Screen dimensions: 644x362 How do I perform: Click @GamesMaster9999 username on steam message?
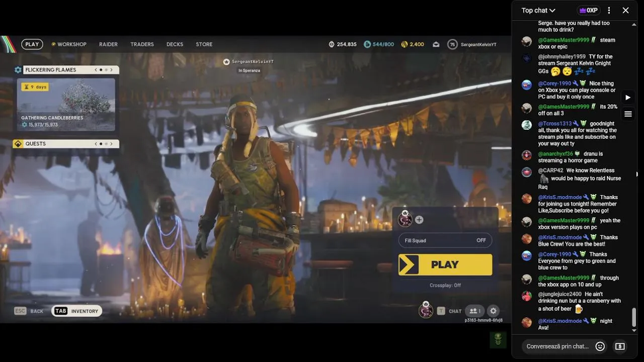[563, 40]
